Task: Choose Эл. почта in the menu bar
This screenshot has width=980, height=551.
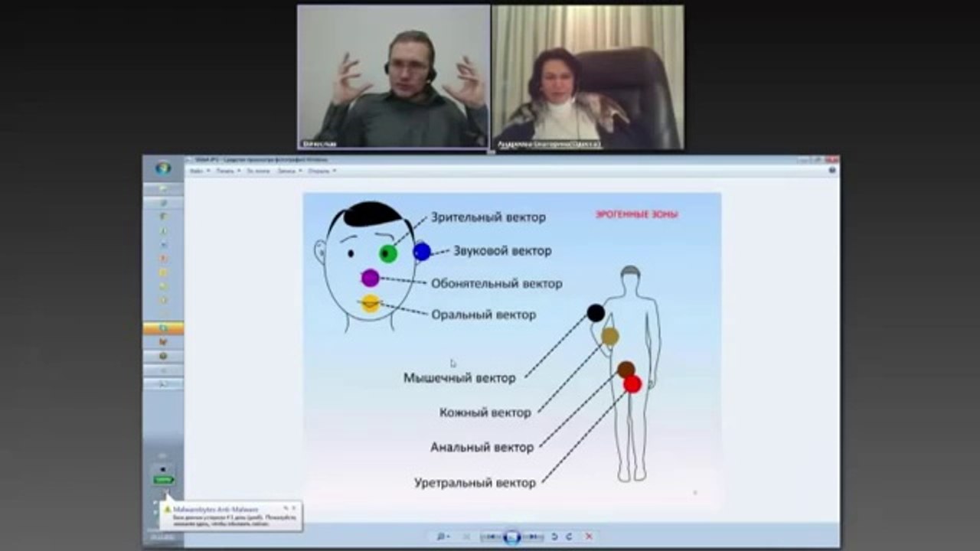Action: [x=259, y=171]
